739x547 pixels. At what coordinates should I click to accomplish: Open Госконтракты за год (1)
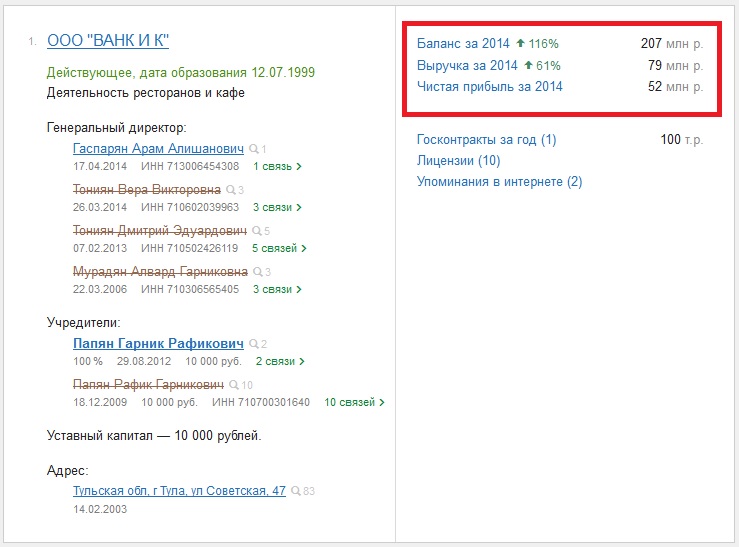tap(486, 140)
